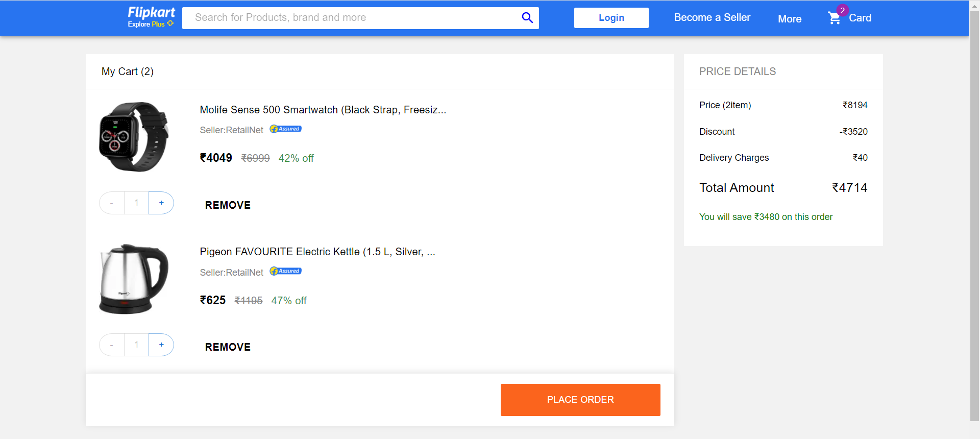
Task: Increase the smartwatch quantity with plus
Action: [x=161, y=203]
